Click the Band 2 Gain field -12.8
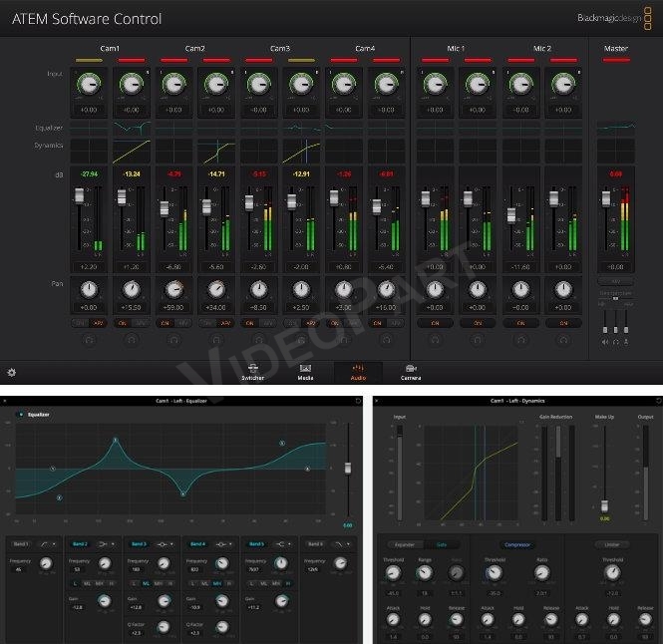Viewport: 663px width, 644px height. coord(78,607)
